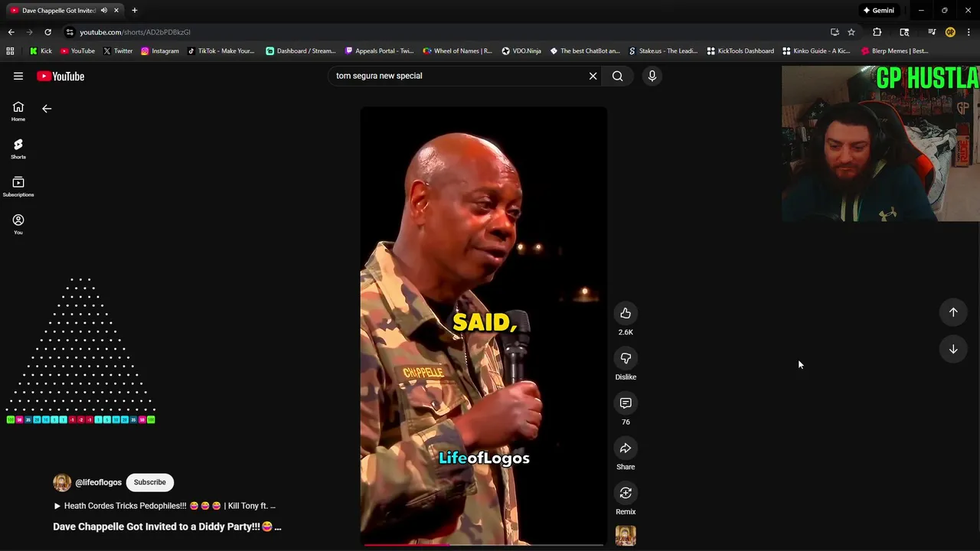Open the sound thumbnail below Remix

(x=626, y=536)
